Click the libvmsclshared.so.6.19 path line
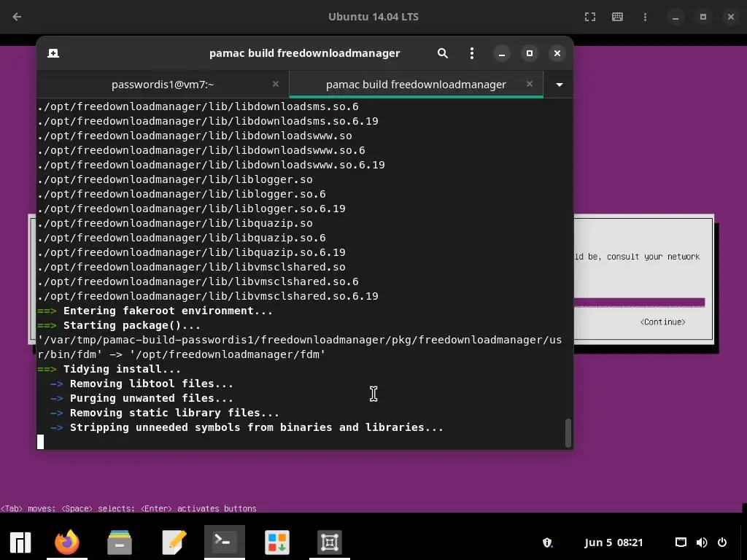The height and width of the screenshot is (560, 747). tap(208, 296)
